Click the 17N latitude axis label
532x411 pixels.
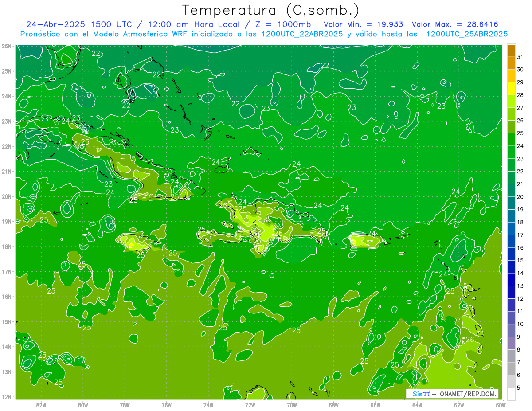(x=6, y=272)
